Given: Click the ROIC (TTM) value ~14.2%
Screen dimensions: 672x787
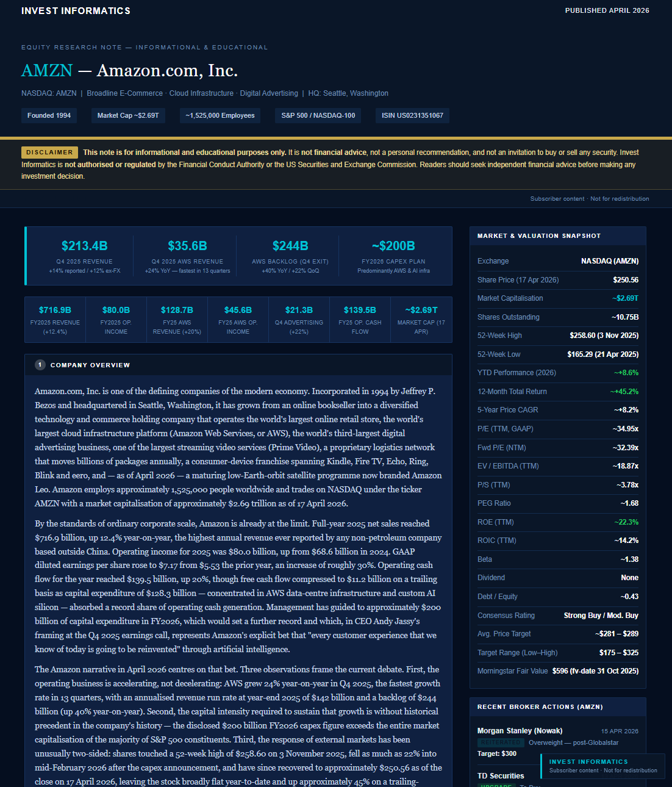Looking at the screenshot, I should coord(626,541).
